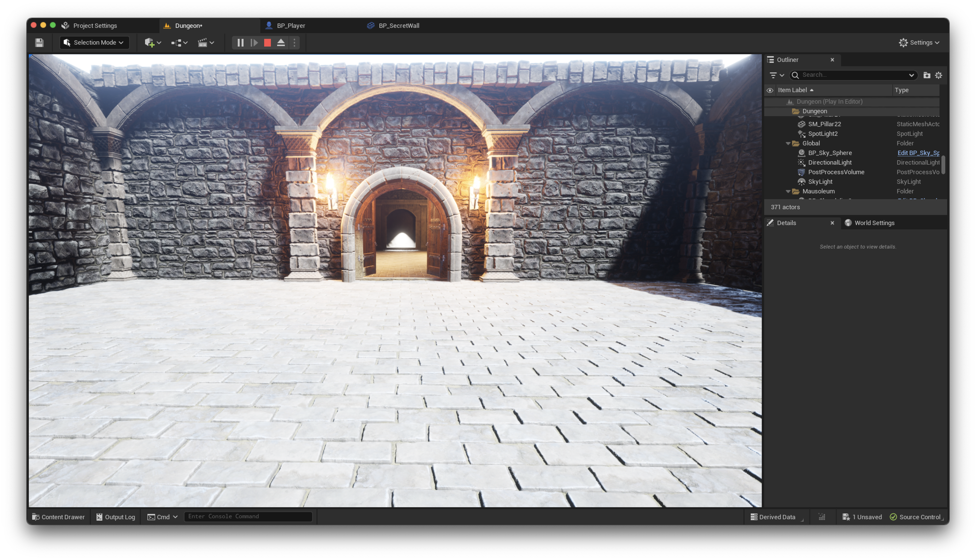Pause the play-in-editor simulation
Viewport: 976px width, 560px height.
tap(241, 43)
